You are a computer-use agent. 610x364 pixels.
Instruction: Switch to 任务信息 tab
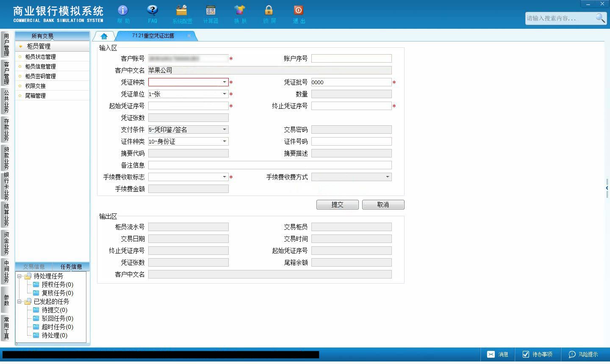(71, 267)
